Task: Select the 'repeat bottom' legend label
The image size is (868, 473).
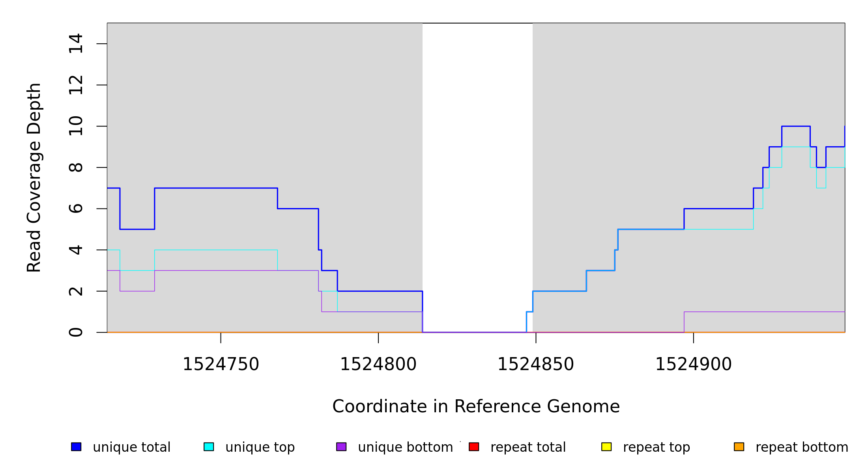Action: 802,447
